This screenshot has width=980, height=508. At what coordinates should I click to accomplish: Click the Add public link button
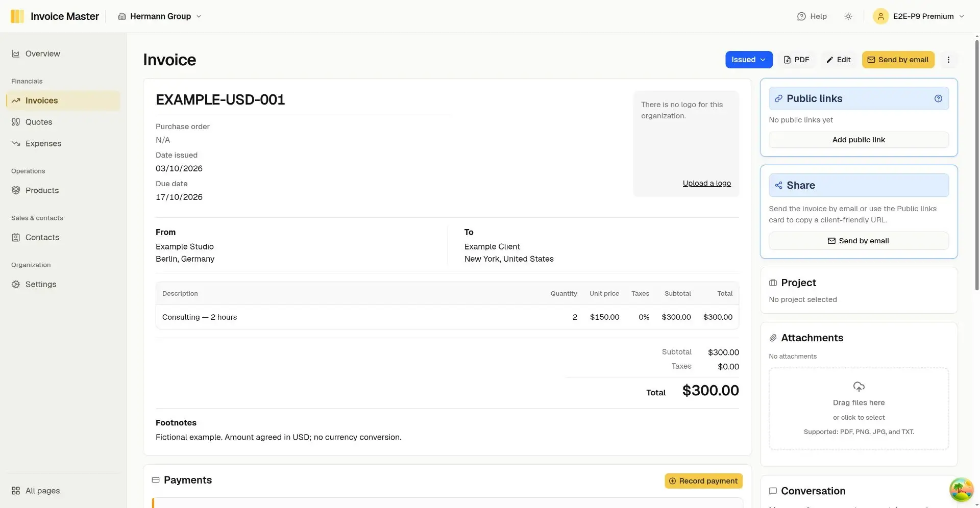pos(859,140)
